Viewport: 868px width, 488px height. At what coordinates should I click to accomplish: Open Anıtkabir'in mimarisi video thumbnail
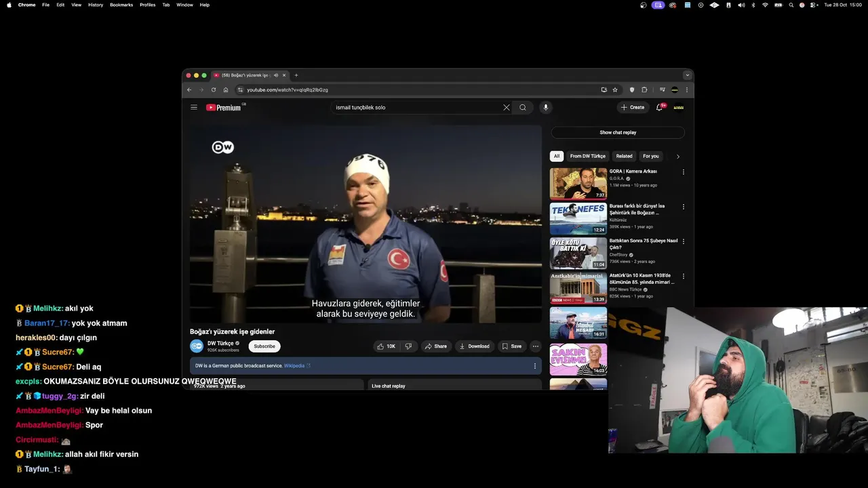(578, 288)
